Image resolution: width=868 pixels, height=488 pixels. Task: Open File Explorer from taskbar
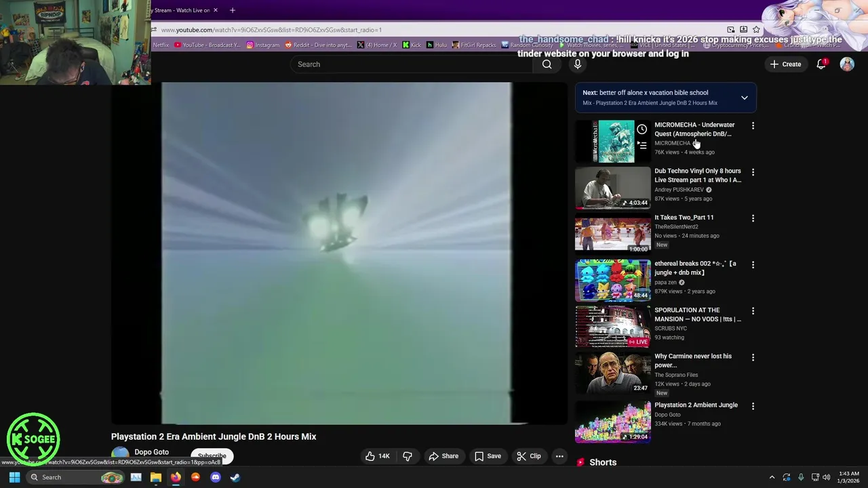click(155, 477)
